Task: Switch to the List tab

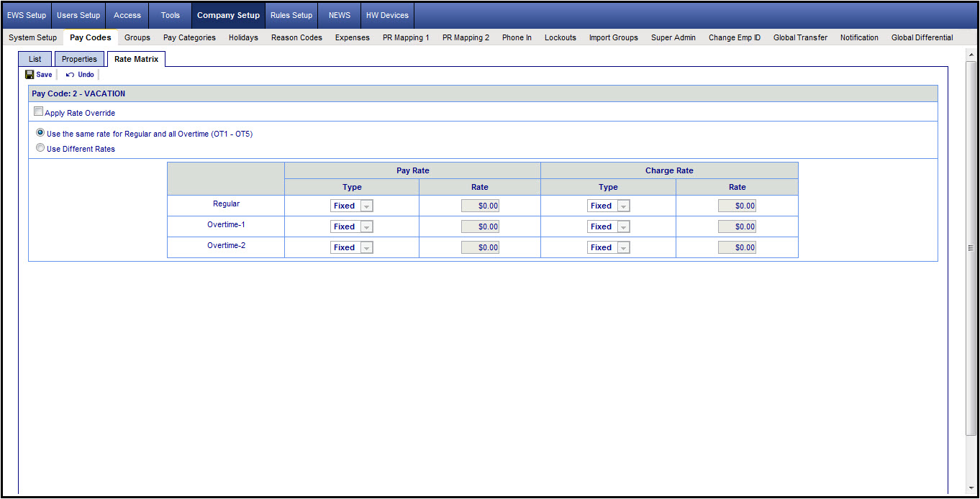Action: tap(35, 59)
